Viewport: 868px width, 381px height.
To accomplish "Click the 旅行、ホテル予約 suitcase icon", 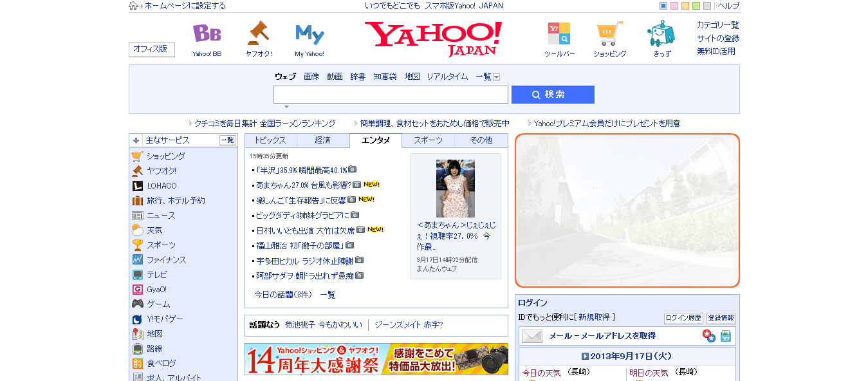I will click(x=137, y=201).
